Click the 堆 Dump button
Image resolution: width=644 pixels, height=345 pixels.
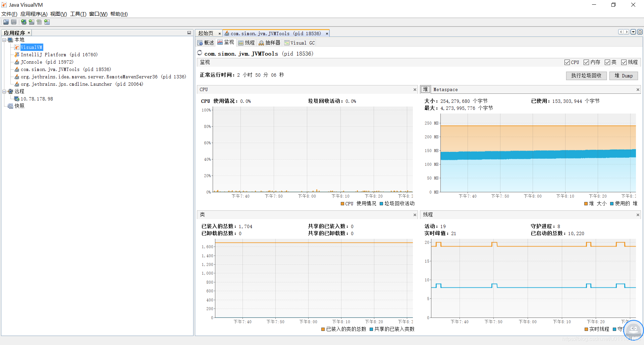point(624,76)
